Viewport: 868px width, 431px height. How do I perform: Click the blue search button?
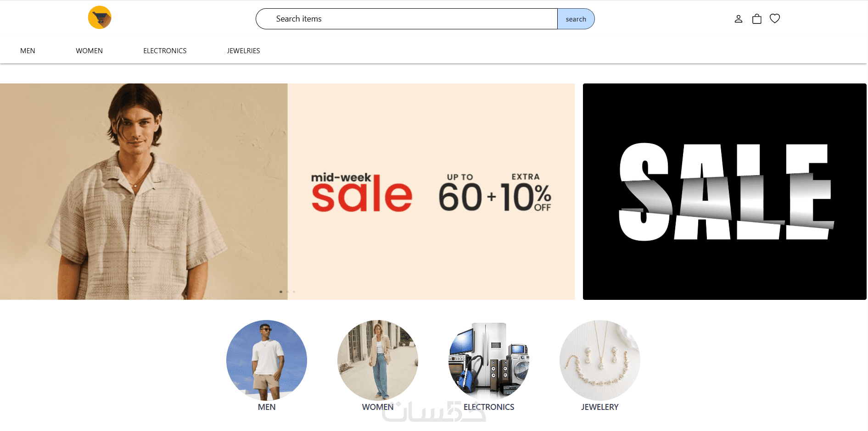[576, 19]
